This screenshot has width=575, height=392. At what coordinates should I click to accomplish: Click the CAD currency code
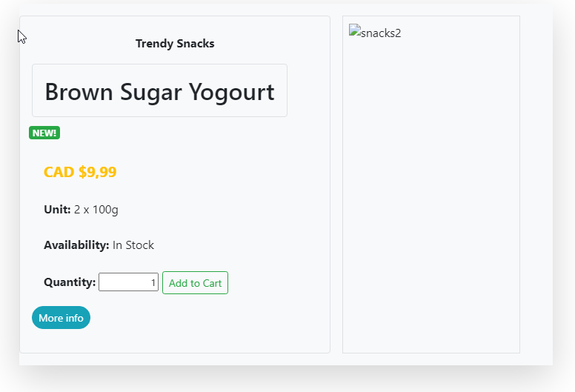coord(59,172)
